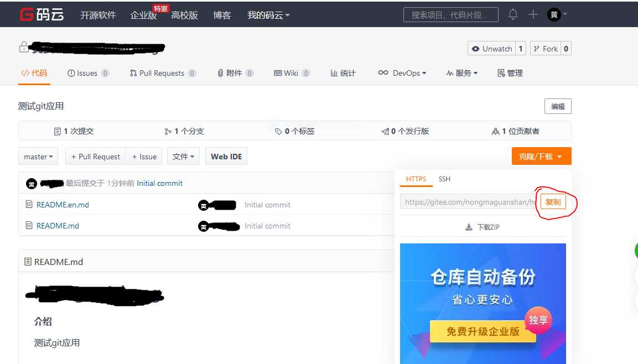Click the + Issue button
The width and height of the screenshot is (638, 364).
click(144, 157)
